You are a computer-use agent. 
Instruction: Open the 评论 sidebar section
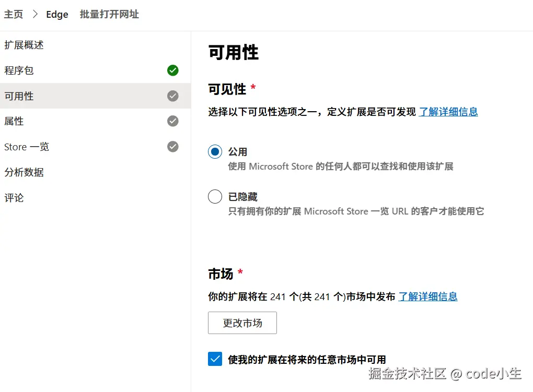14,198
